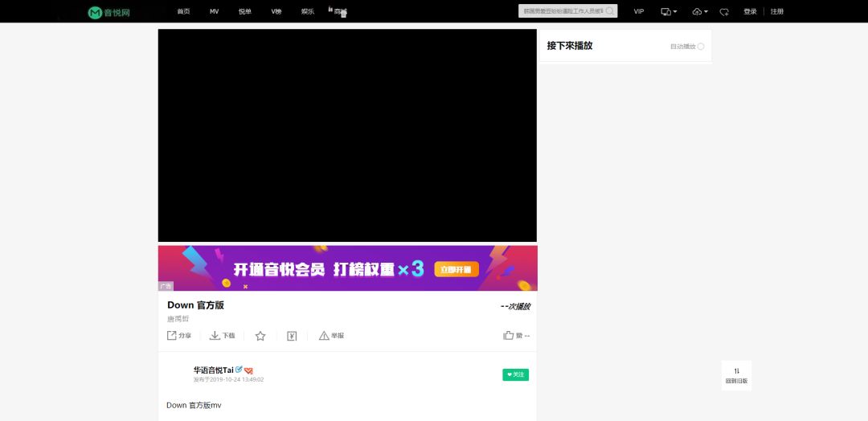Image resolution: width=868 pixels, height=421 pixels.
Task: Click 登录 to log in
Action: coord(750,11)
